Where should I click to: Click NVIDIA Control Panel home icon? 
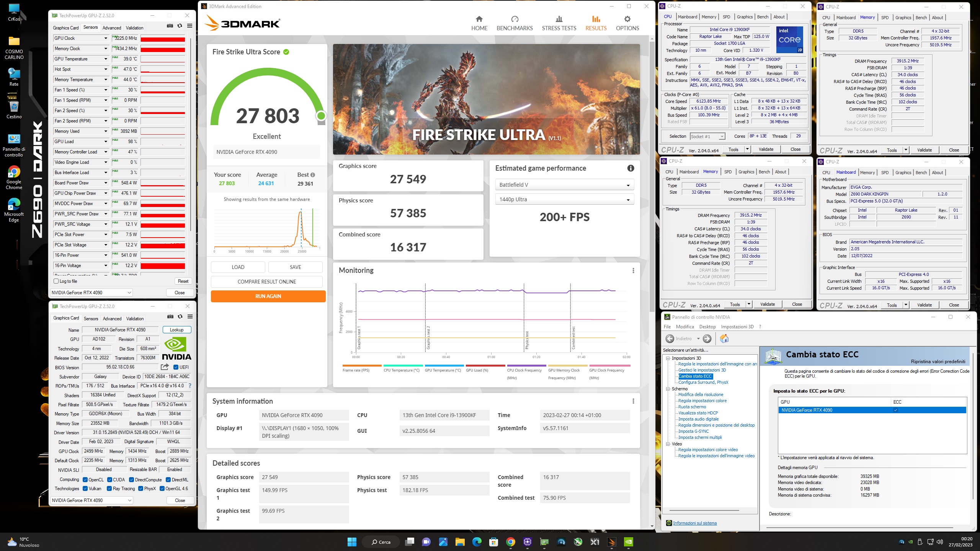tap(724, 339)
